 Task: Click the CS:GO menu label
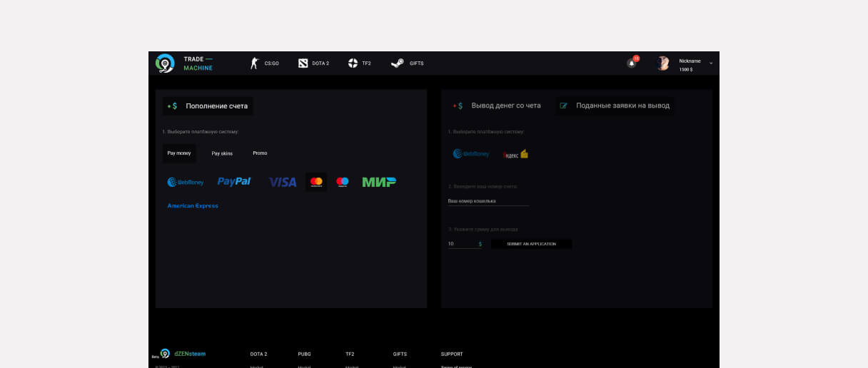[271, 63]
